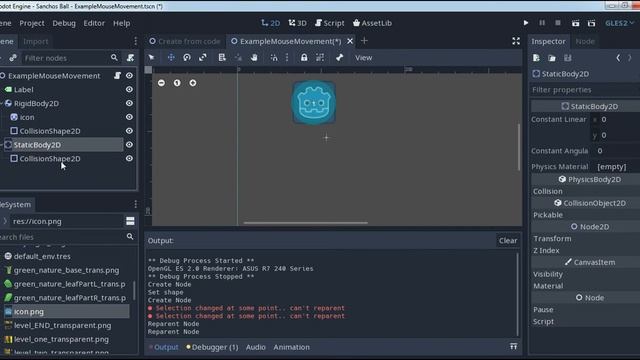Toggle visibility of ExampleMouseMovement node
640x360 pixels.
pos(129,76)
